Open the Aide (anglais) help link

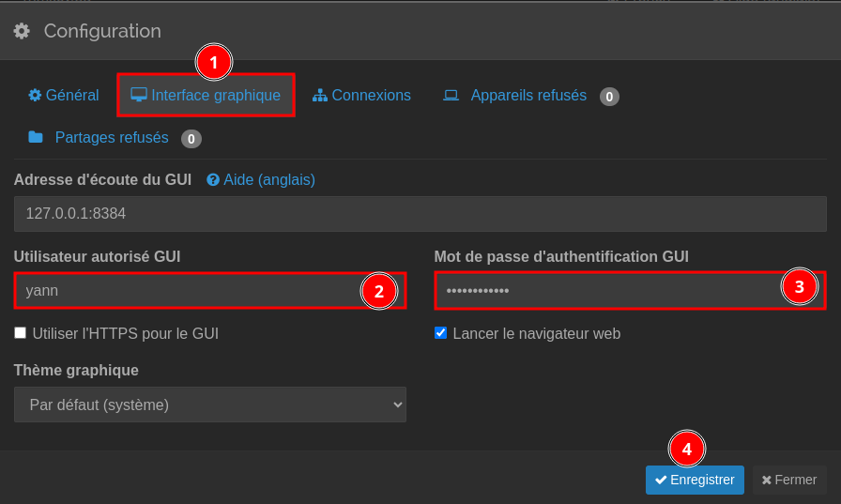[x=268, y=179]
